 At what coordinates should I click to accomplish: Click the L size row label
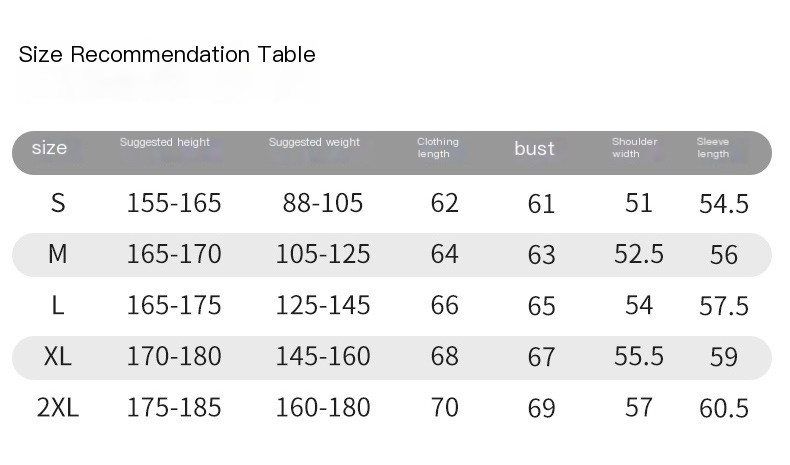click(x=58, y=305)
